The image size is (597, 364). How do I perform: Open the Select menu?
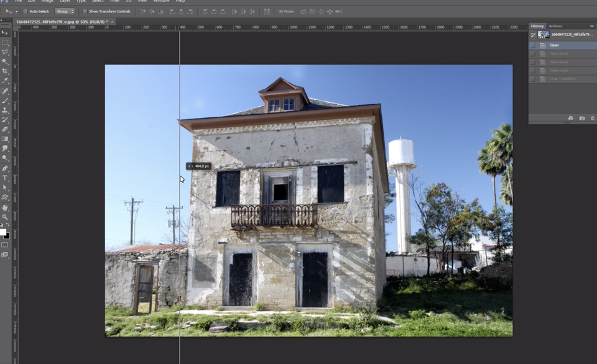point(98,1)
